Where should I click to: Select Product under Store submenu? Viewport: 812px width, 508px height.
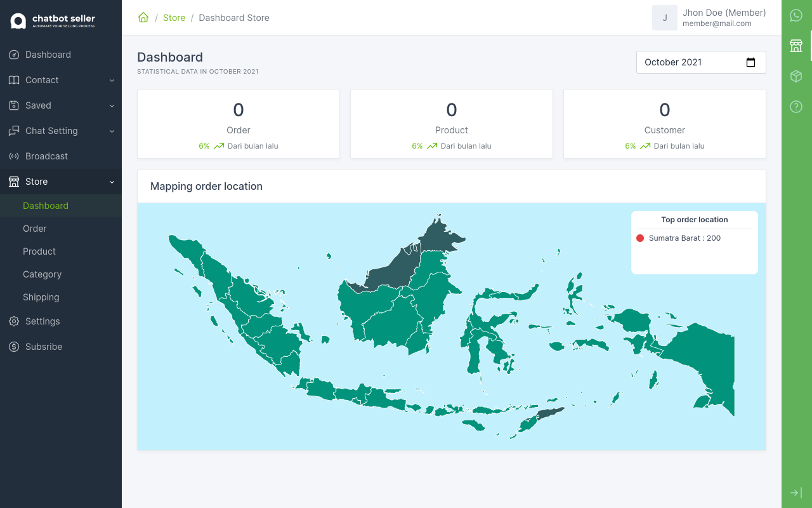point(61,251)
